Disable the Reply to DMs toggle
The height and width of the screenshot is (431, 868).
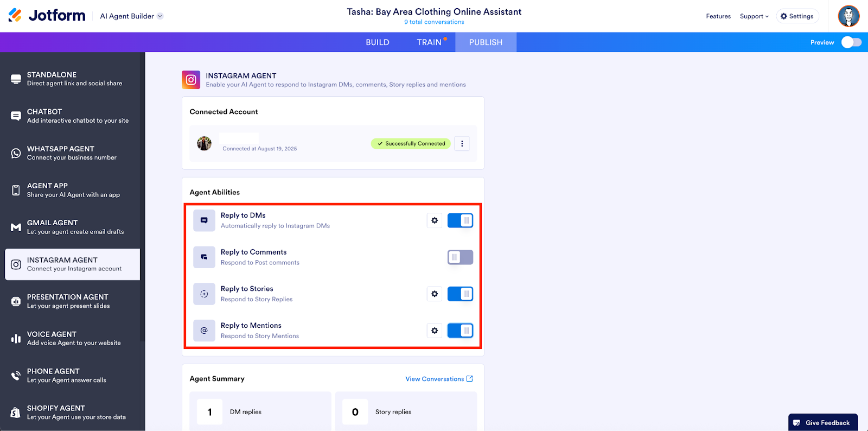[x=460, y=220]
